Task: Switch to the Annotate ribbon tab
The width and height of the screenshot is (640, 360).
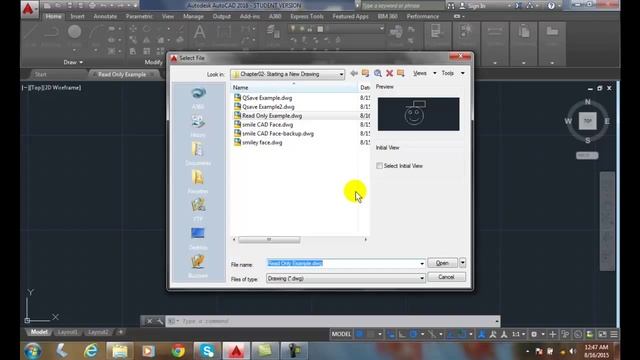Action: (105, 16)
